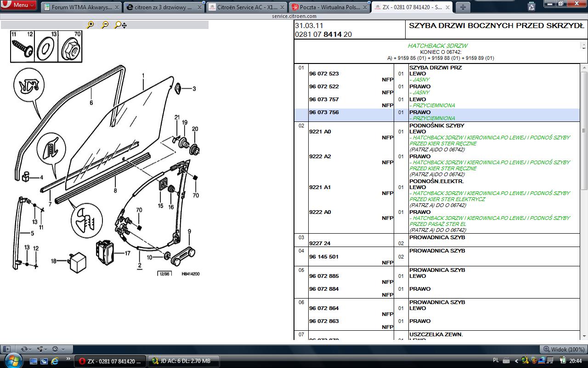Click part number 9227 24

320,243
